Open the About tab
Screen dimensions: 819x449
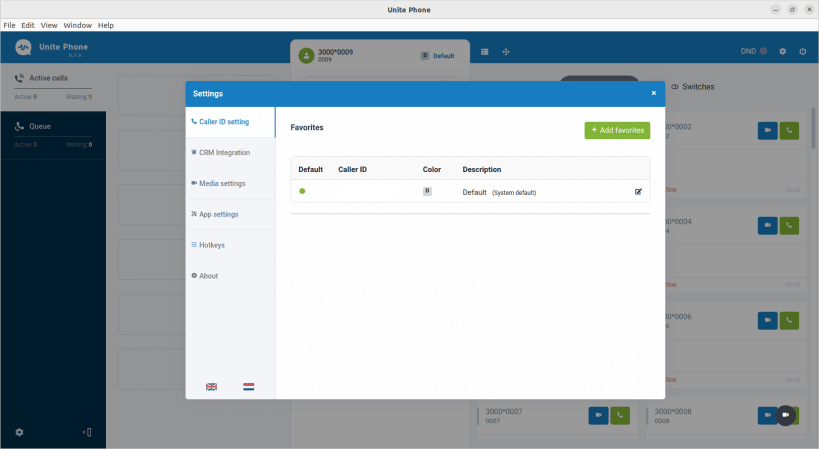[x=230, y=276]
